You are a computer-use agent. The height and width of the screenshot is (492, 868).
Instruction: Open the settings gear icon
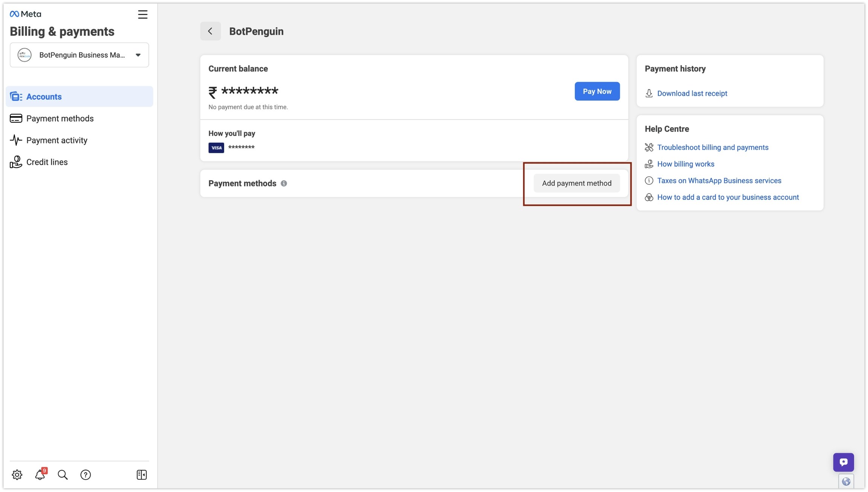(x=17, y=475)
